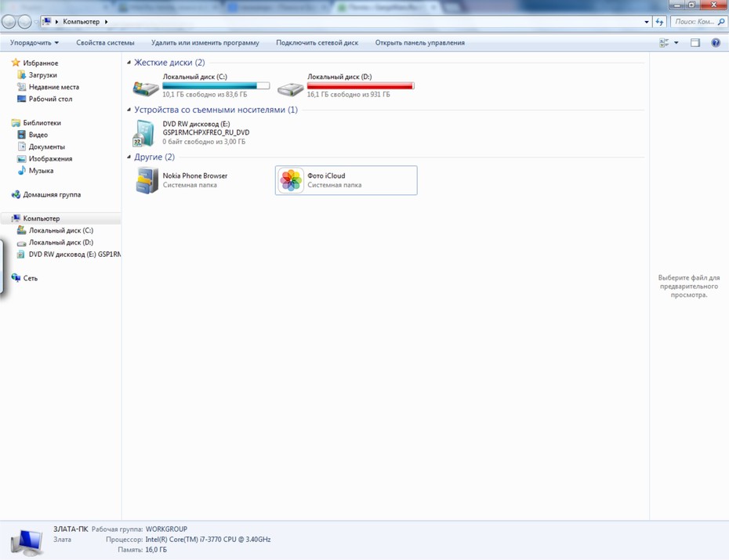The image size is (729, 560).
Task: Click the search magnifier icon
Action: [x=721, y=21]
